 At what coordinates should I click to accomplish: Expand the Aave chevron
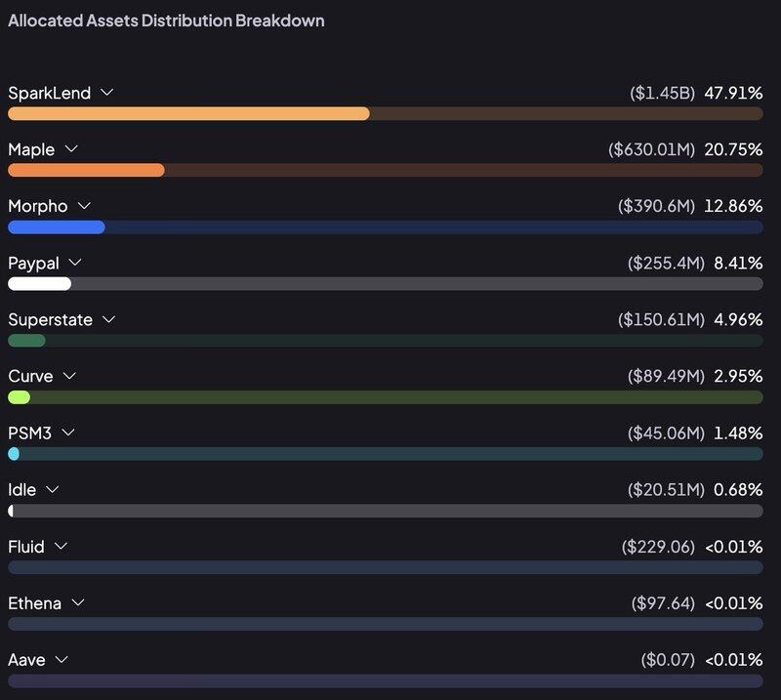coord(62,659)
